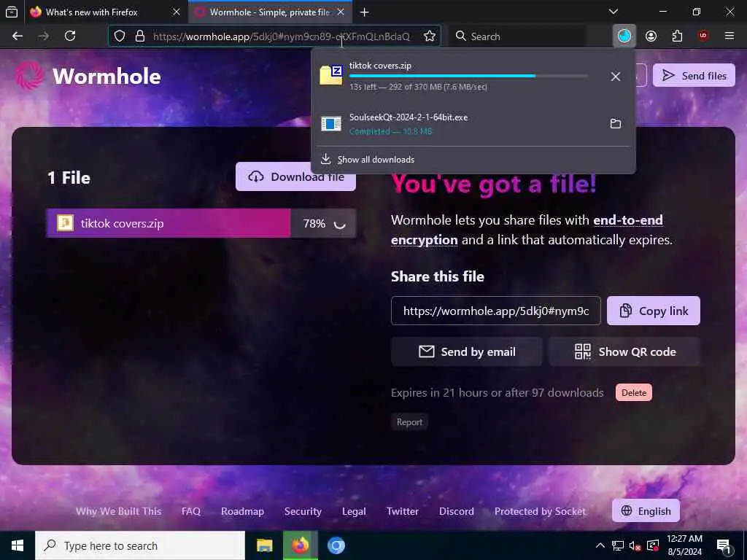Click Protected by Socket link
The image size is (747, 560).
pos(541,511)
